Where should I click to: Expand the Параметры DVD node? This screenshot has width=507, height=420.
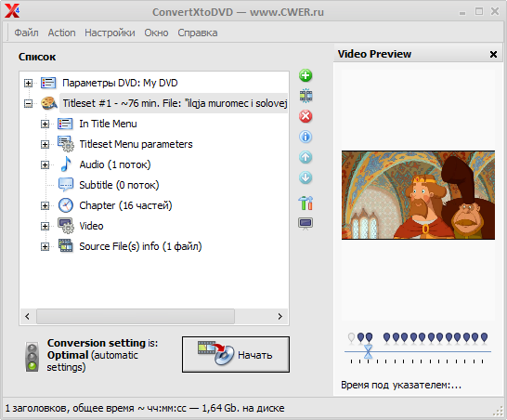point(28,83)
